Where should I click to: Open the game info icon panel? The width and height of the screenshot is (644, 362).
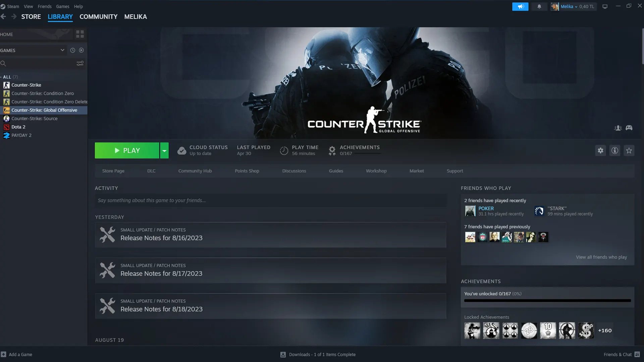click(614, 150)
